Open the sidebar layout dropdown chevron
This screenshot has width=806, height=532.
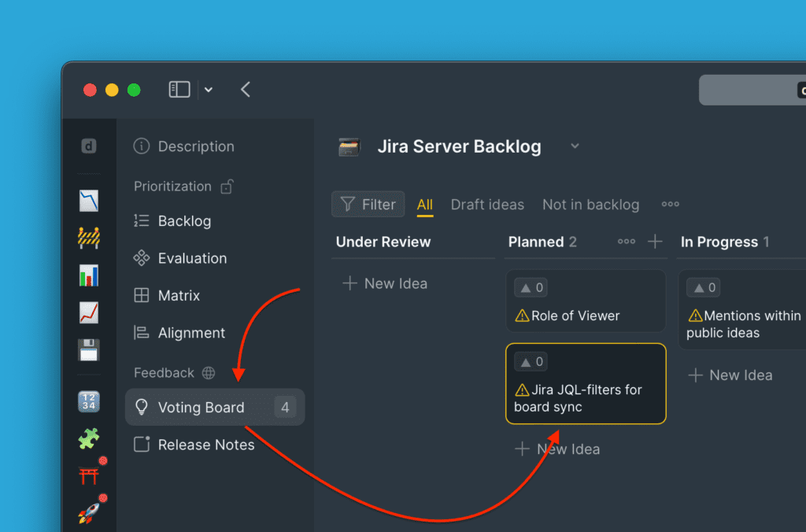(209, 90)
